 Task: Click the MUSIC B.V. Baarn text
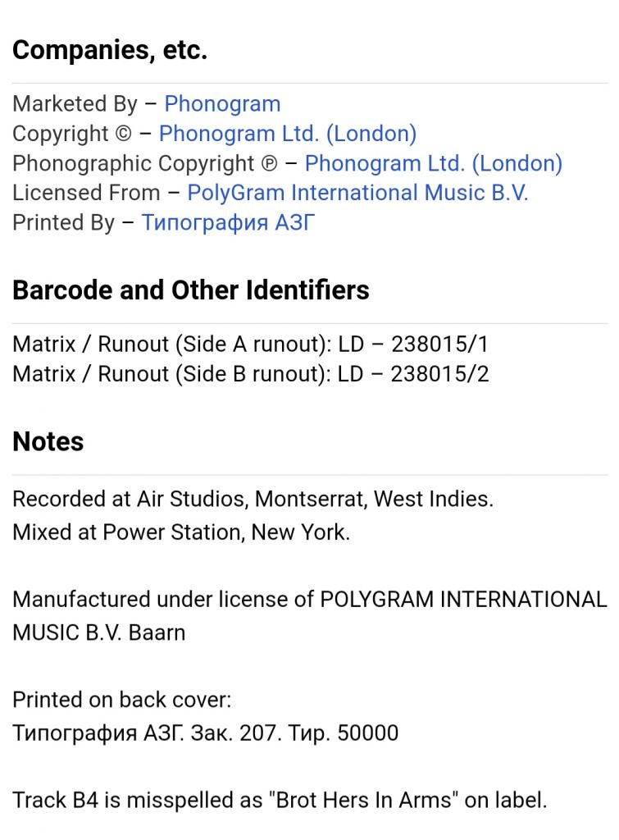pyautogui.click(x=99, y=632)
